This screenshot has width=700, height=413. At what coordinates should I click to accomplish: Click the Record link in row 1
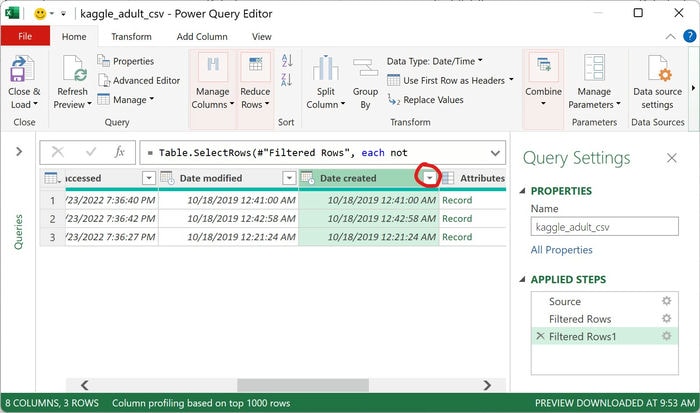[457, 200]
